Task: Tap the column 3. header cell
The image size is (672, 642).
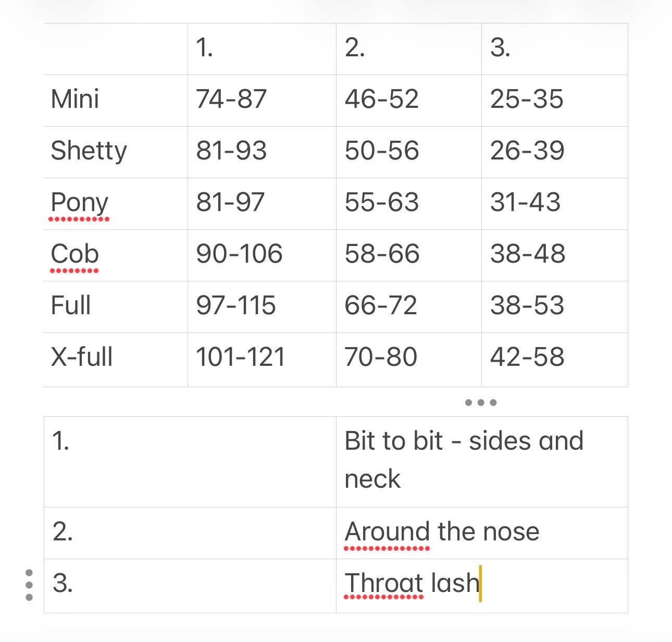Action: (554, 48)
